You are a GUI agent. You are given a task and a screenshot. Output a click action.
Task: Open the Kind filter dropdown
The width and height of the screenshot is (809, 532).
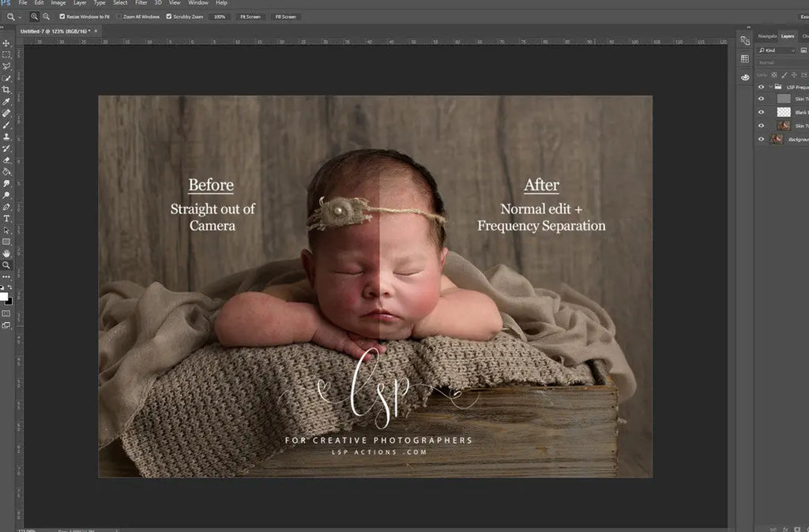tap(777, 50)
